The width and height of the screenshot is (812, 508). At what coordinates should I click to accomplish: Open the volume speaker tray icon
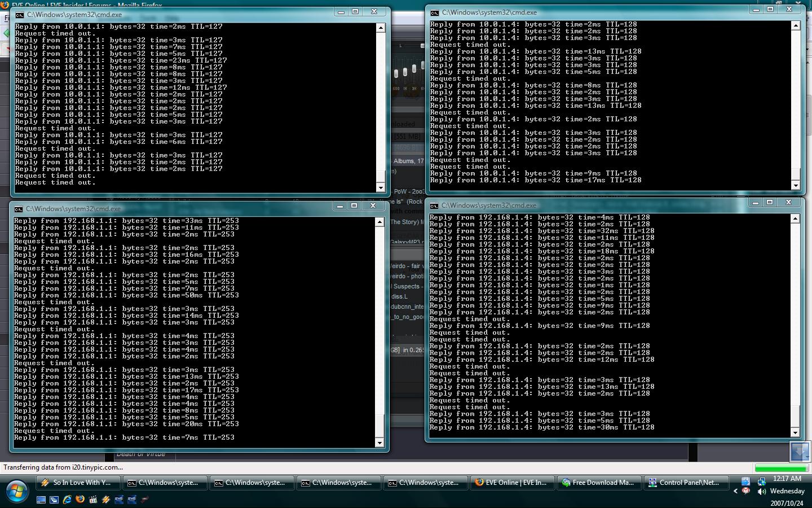pyautogui.click(x=762, y=491)
